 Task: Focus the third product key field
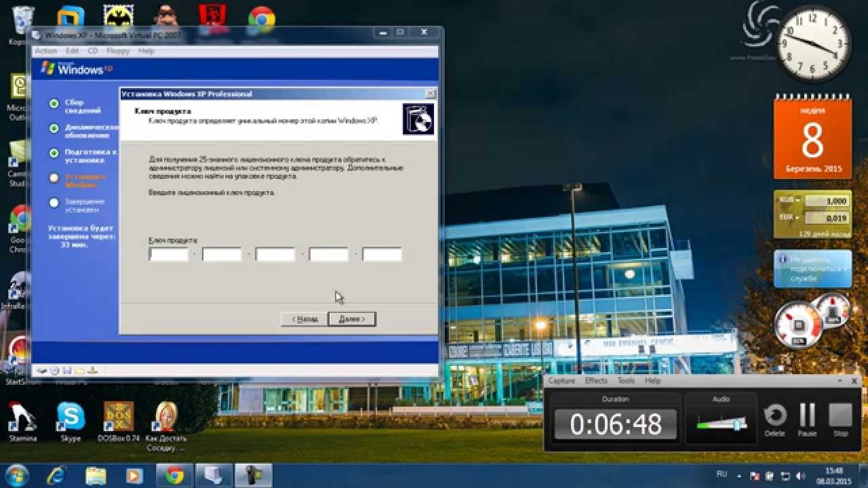(275, 254)
